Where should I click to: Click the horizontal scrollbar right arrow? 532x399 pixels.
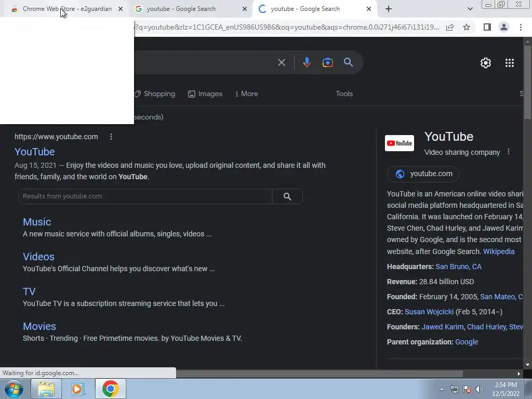(x=519, y=374)
